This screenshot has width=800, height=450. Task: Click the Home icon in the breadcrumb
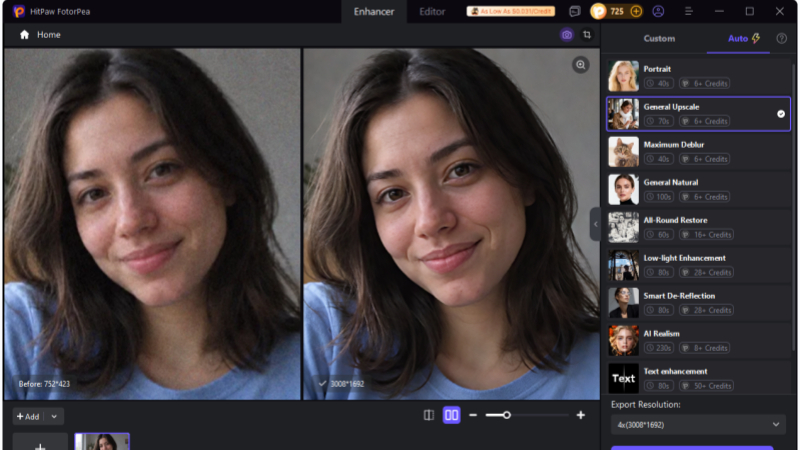(x=24, y=35)
